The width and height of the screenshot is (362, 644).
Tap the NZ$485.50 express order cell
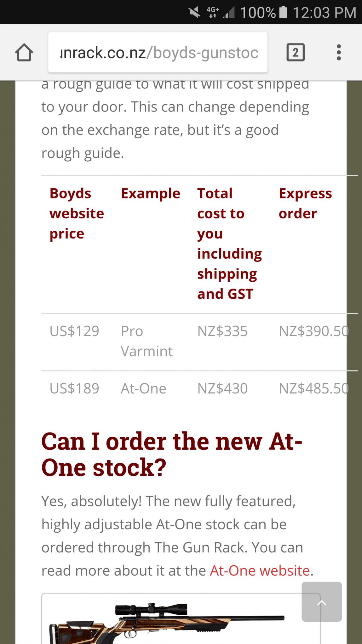pos(314,388)
